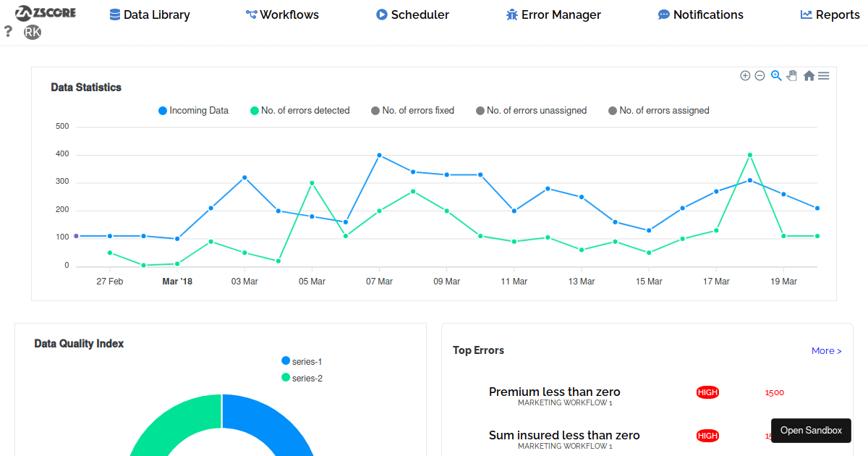Click the HIGH severity badge on Premium less than zero

point(707,392)
